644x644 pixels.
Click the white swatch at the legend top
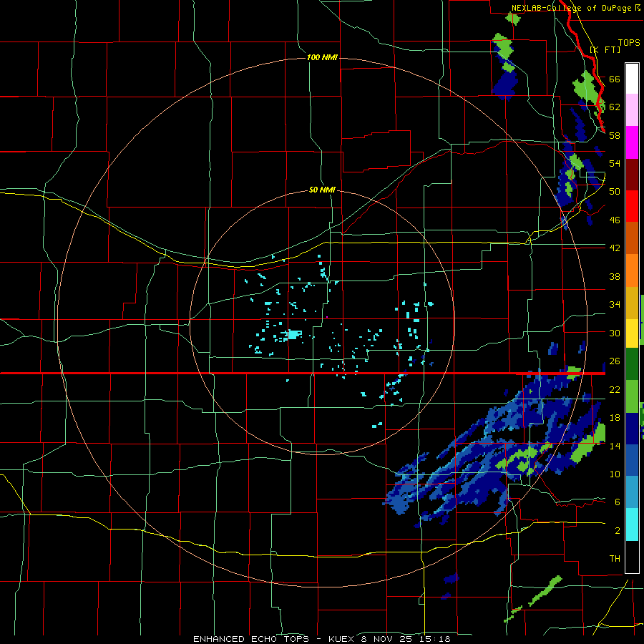click(x=632, y=79)
